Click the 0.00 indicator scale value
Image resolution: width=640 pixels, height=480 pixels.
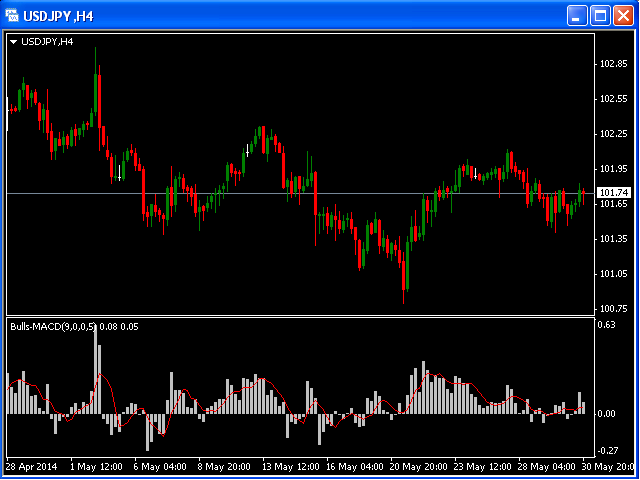(x=608, y=414)
